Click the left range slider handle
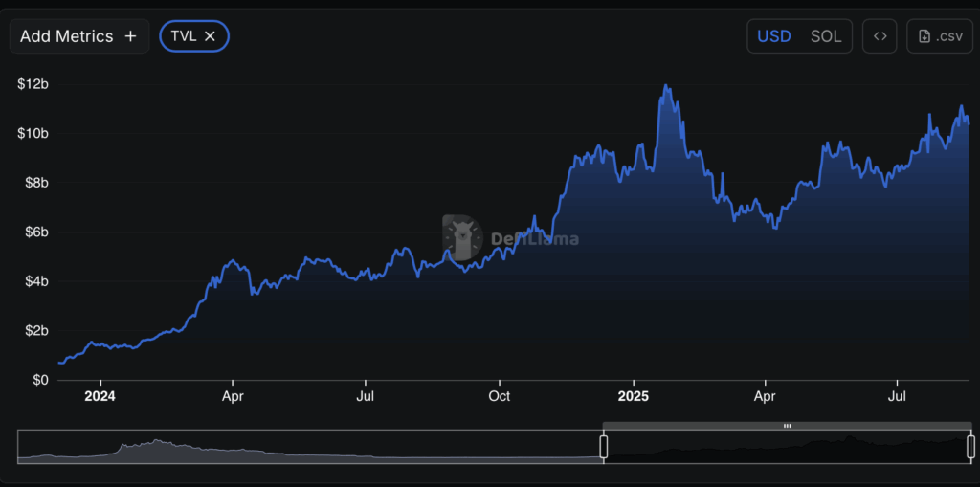Viewport: 980px width, 487px height. (604, 447)
